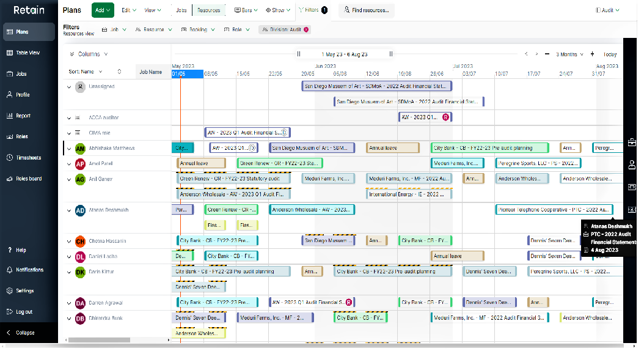Remove the Division: Audit filter chip
This screenshot has height=351, width=644.
(306, 29)
